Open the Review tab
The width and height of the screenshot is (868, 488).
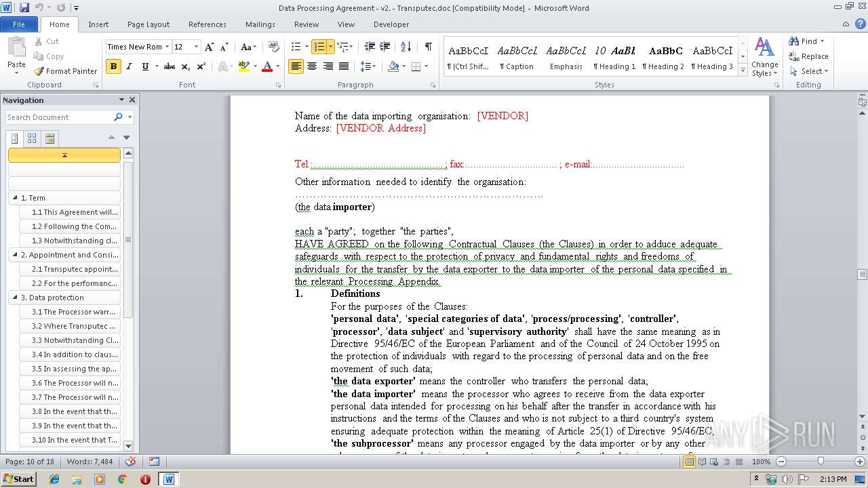(307, 24)
